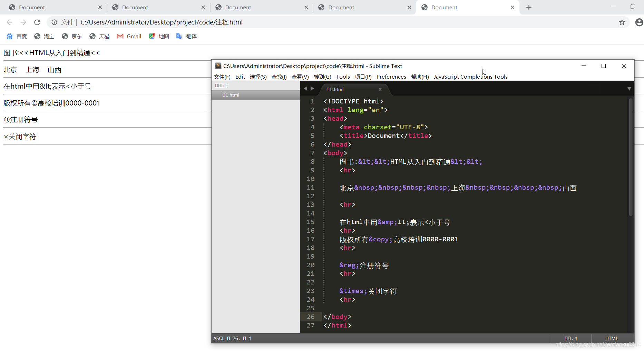This screenshot has width=644, height=351.
Task: Open Sublime Text 帮助(H) menu
Action: click(420, 77)
